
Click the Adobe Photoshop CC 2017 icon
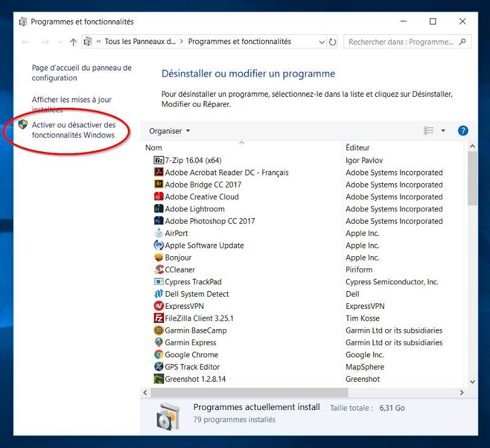coord(159,221)
